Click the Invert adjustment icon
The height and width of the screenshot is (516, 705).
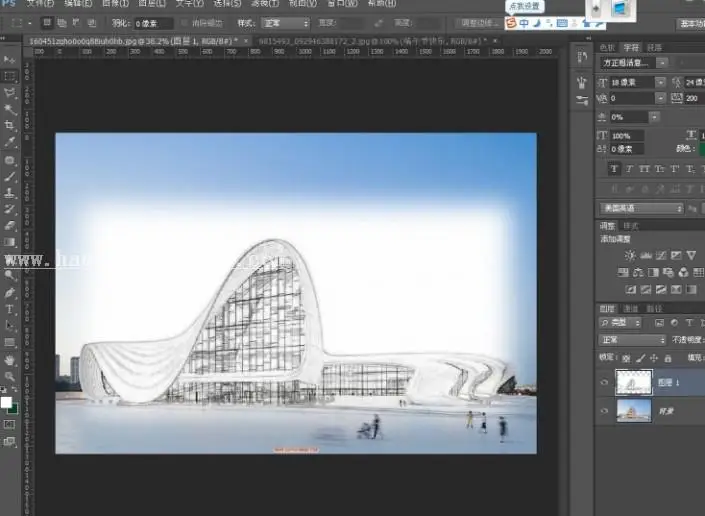point(630,289)
